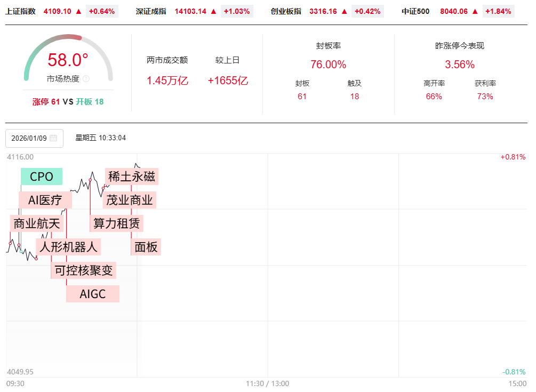Click the 开板 18 count link
The image size is (536, 392).
pyautogui.click(x=90, y=102)
